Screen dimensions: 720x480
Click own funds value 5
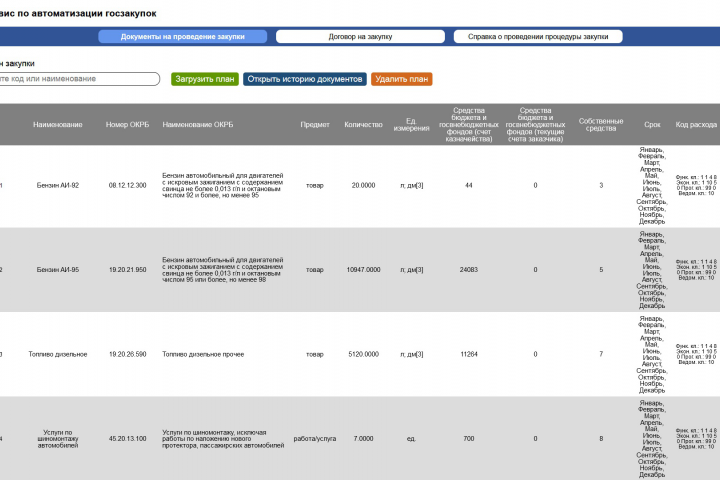(601, 270)
